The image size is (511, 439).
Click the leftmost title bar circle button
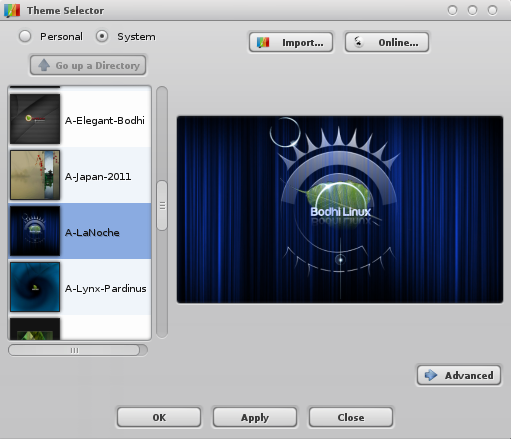coord(452,10)
